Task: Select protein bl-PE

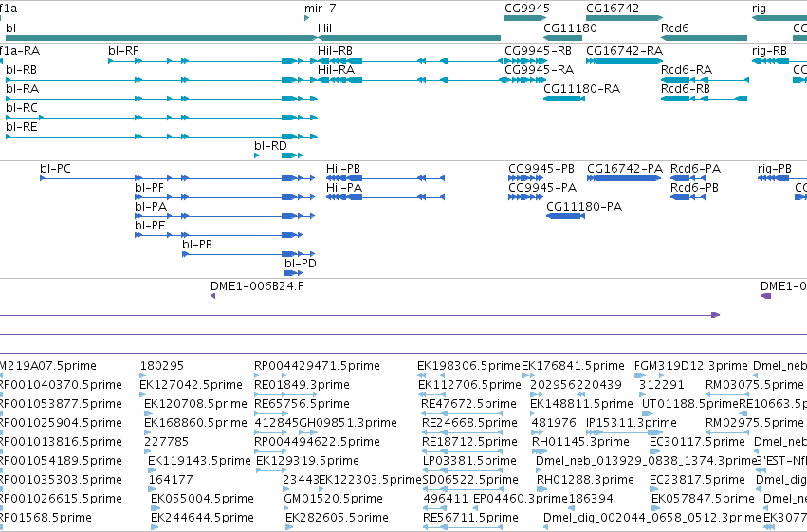Action: [219, 235]
